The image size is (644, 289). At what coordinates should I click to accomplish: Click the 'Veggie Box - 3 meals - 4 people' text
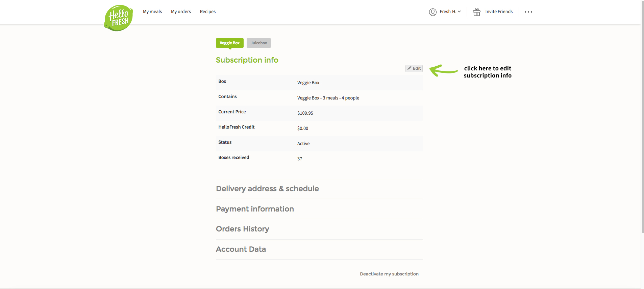[x=328, y=98]
